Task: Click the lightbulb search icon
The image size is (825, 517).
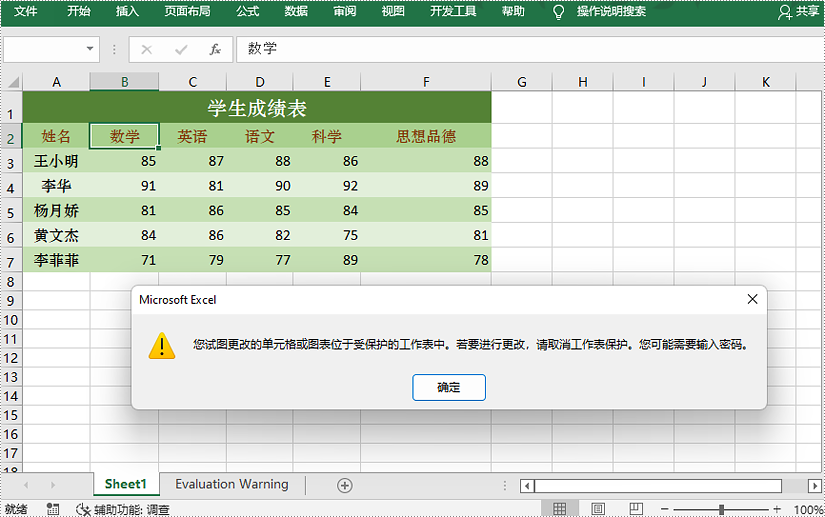Action: tap(559, 12)
